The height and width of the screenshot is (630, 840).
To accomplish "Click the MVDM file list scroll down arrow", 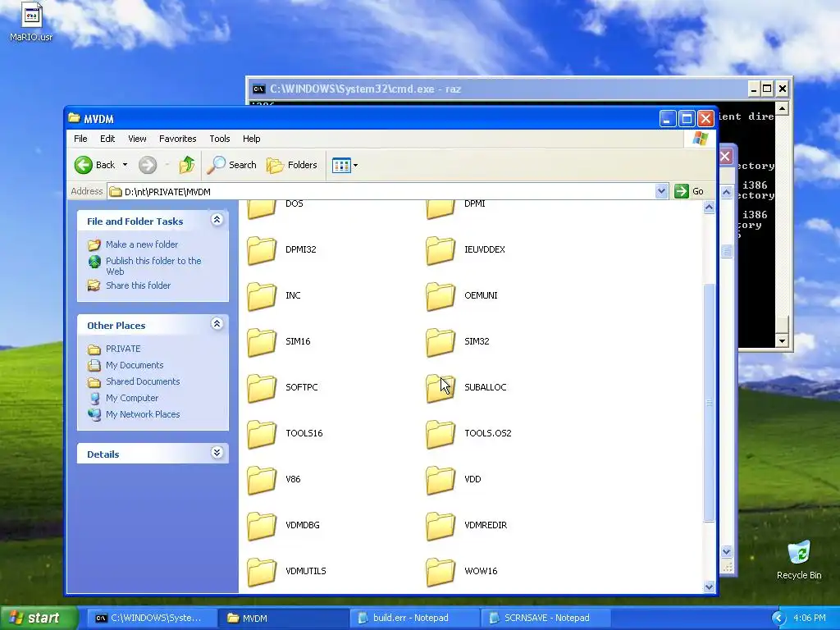I will (x=709, y=587).
